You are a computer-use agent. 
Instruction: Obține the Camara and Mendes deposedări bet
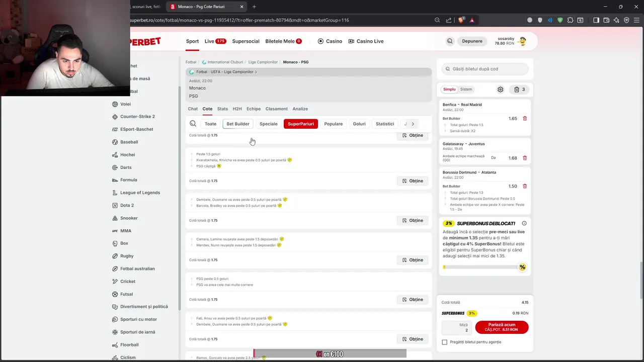413,260
